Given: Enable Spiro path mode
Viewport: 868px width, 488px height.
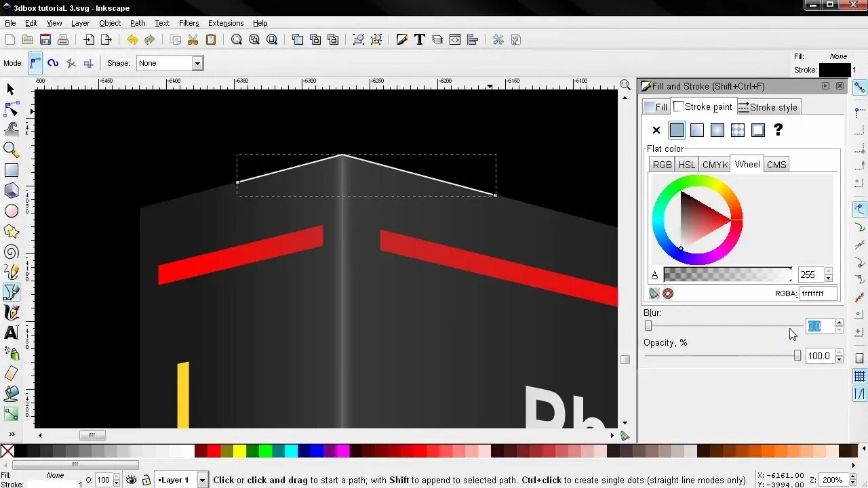Looking at the screenshot, I should pos(53,63).
